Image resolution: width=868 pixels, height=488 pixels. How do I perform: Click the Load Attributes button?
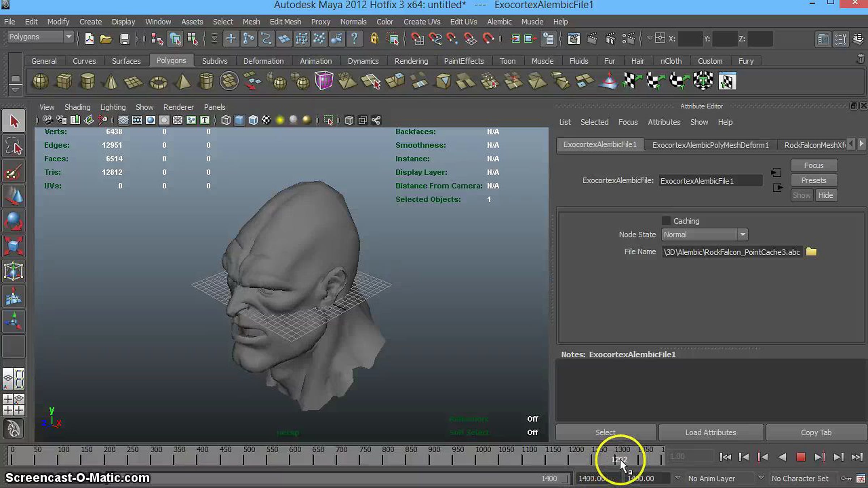pyautogui.click(x=711, y=432)
